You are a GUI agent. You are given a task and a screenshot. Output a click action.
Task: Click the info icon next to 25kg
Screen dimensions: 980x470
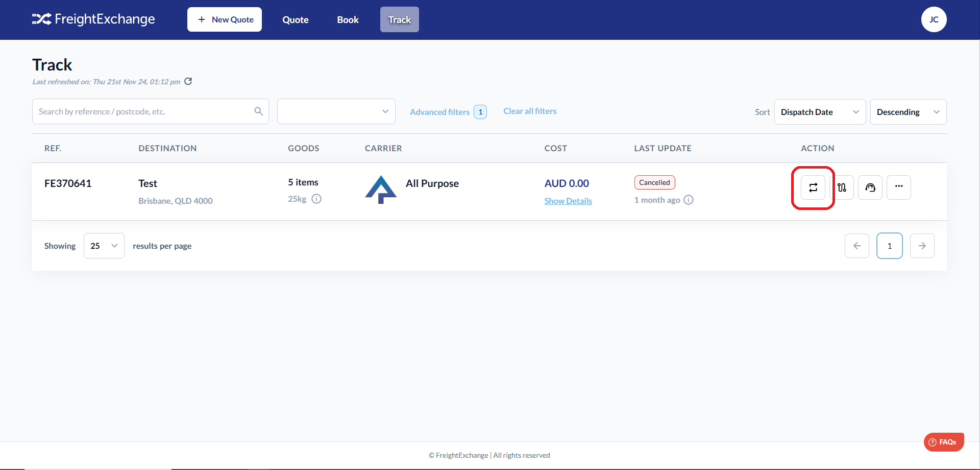click(x=316, y=199)
